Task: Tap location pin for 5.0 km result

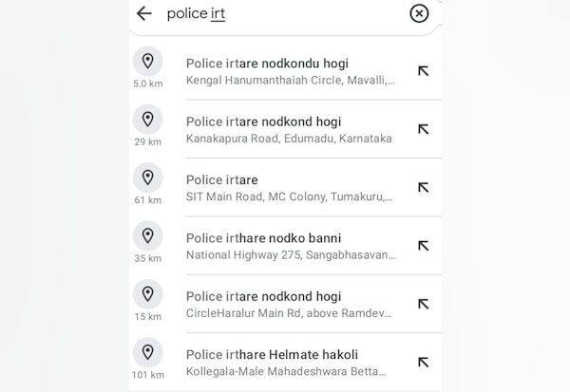Action: click(147, 62)
